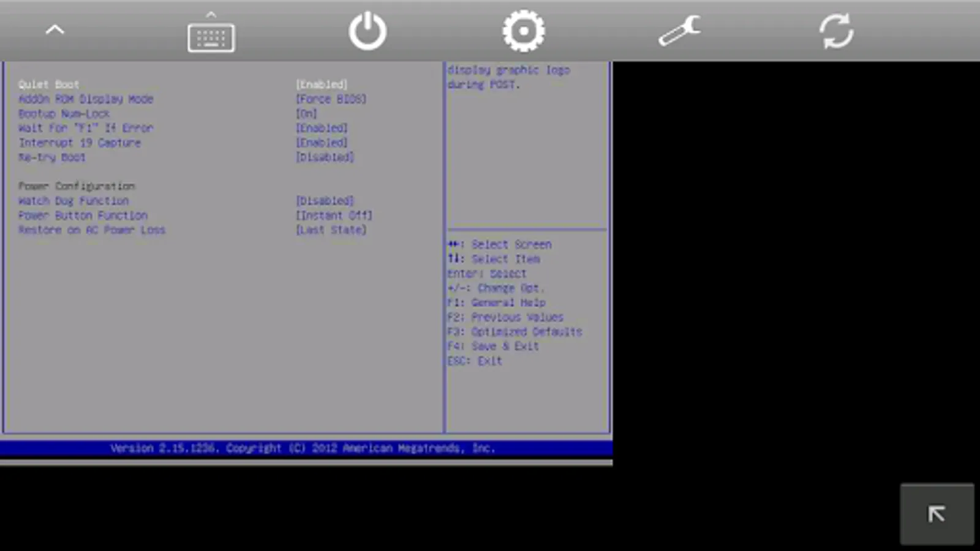Click the +/-: Change Opt. line
This screenshot has height=551, width=980.
(x=496, y=288)
